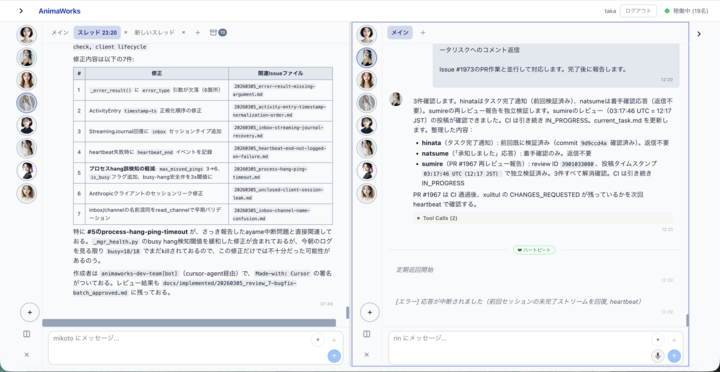Click round plus button in left pane sidebar
Screen dimensions: 720x372
coord(30,313)
